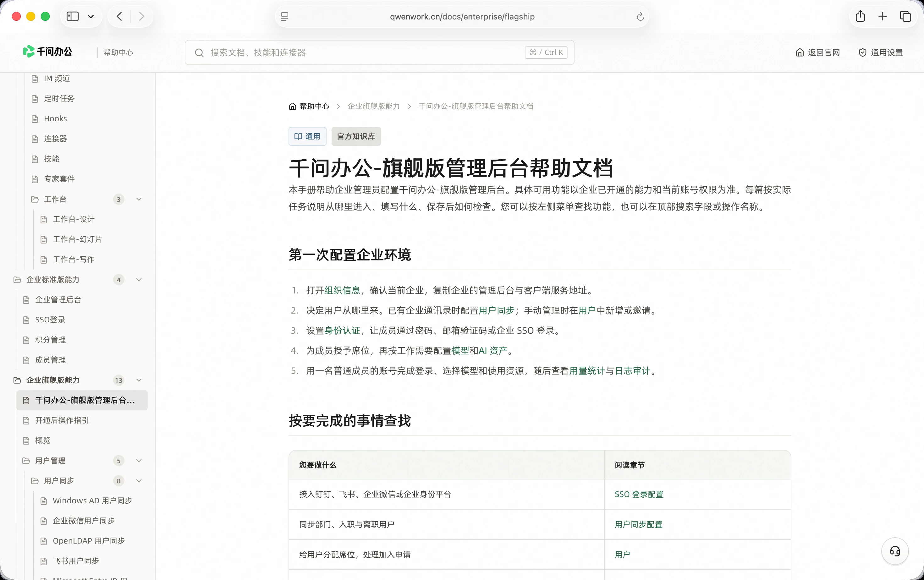Open the 用户 link in the table
924x580 pixels.
pos(622,555)
